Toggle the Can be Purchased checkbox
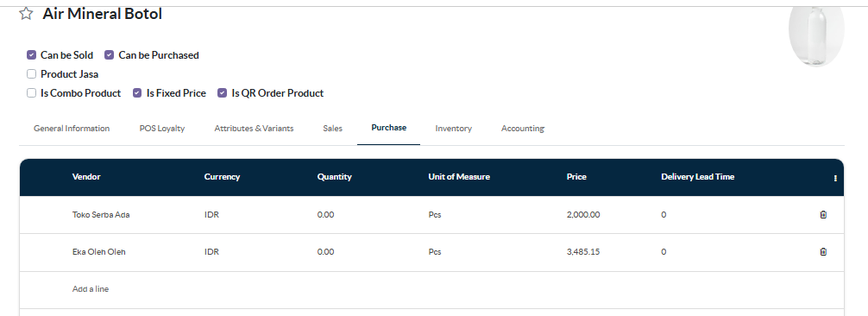Viewport: 868px width, 316px height. (x=109, y=55)
